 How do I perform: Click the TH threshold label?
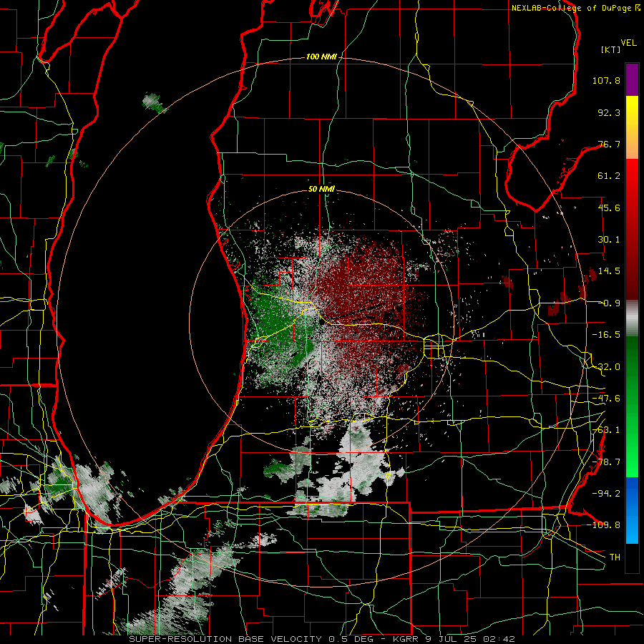(615, 557)
